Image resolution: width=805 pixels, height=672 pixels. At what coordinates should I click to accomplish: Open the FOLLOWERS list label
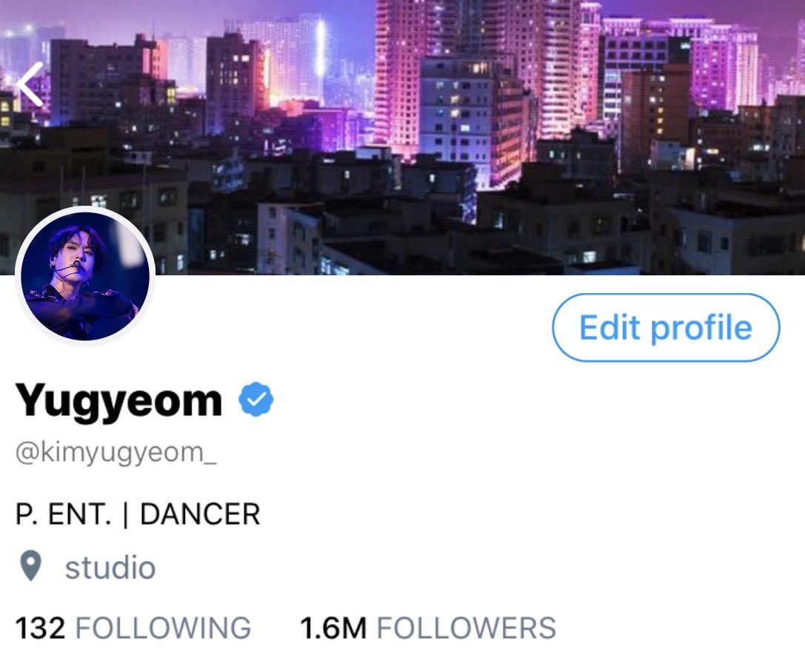[466, 628]
